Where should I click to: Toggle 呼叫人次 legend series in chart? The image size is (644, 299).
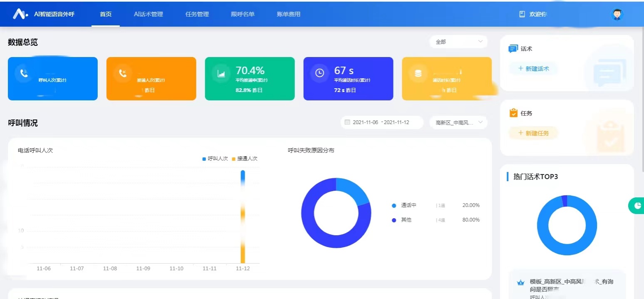[215, 159]
